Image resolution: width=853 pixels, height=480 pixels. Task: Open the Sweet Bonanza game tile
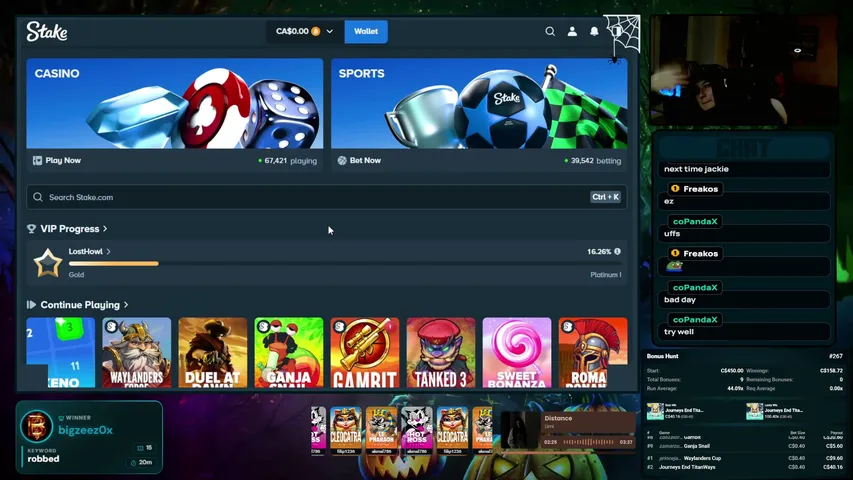[x=517, y=353]
